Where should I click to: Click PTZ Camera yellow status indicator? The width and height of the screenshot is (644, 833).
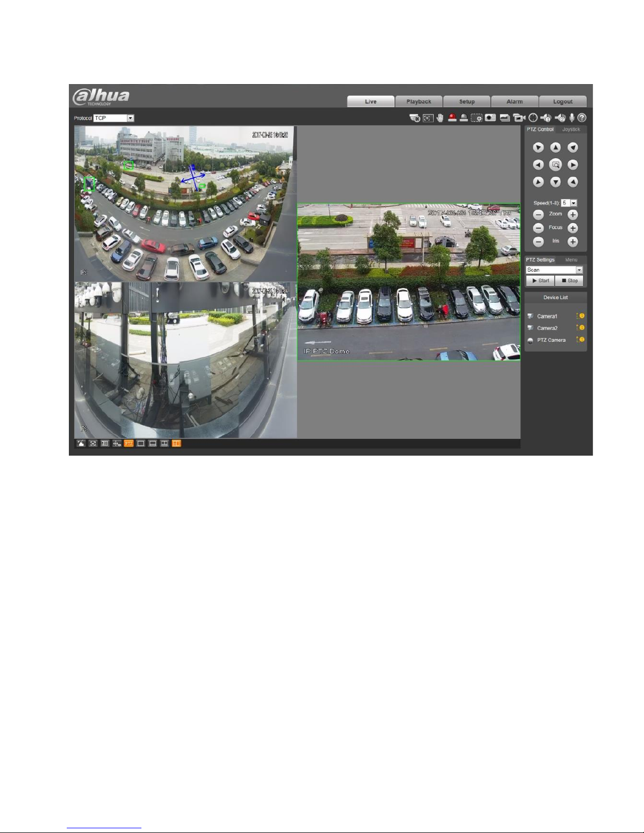point(581,340)
